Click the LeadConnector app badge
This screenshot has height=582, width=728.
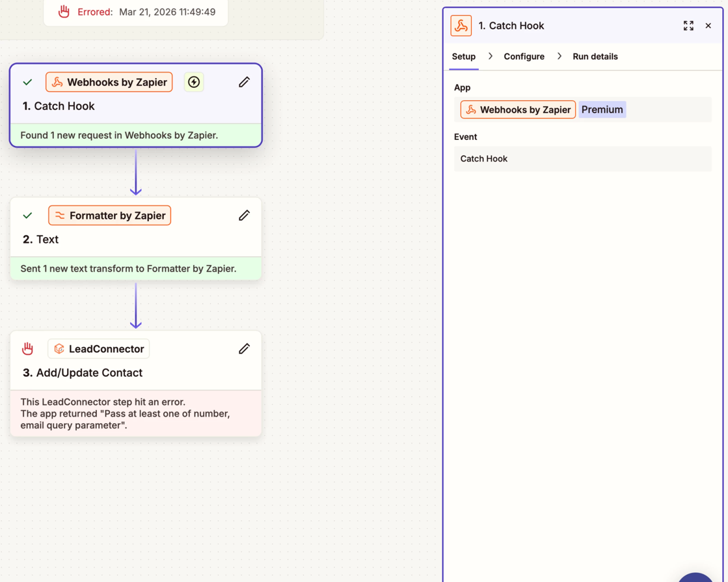pyautogui.click(x=99, y=349)
